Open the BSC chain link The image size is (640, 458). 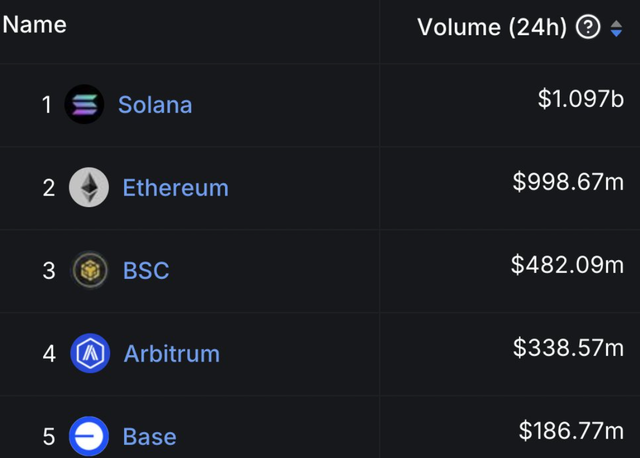pyautogui.click(x=146, y=271)
